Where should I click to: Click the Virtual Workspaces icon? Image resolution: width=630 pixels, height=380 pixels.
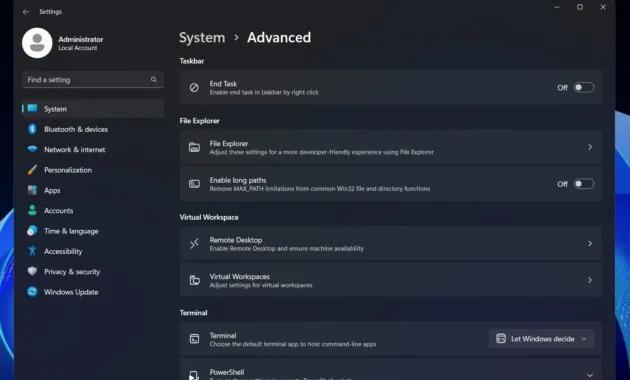pos(194,280)
